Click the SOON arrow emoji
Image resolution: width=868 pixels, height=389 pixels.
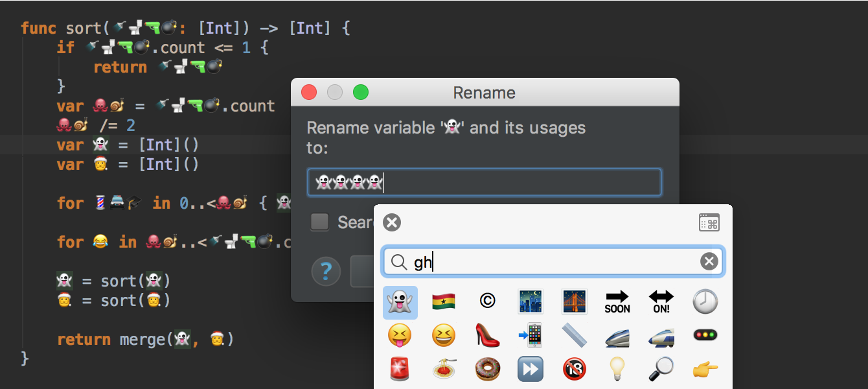pyautogui.click(x=617, y=301)
